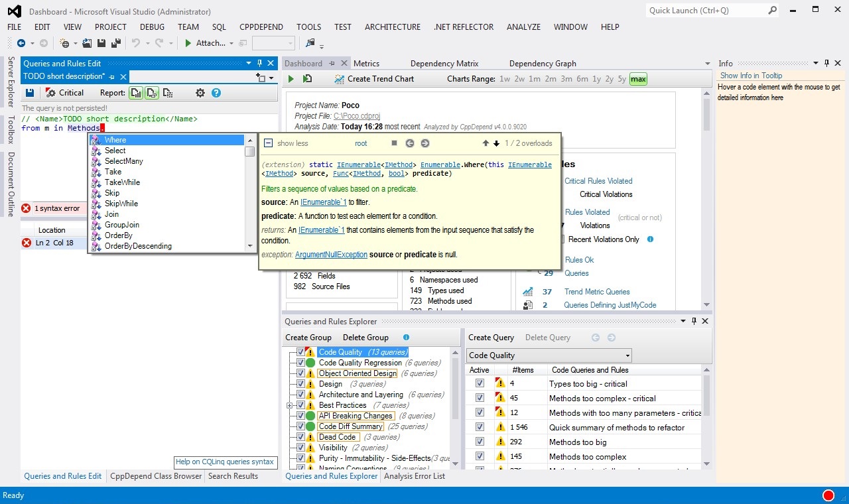
Task: Click the first Report option icon
Action: point(136,93)
